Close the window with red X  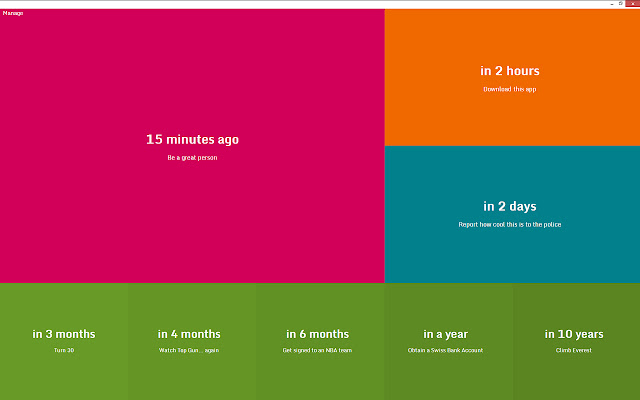coord(633,4)
